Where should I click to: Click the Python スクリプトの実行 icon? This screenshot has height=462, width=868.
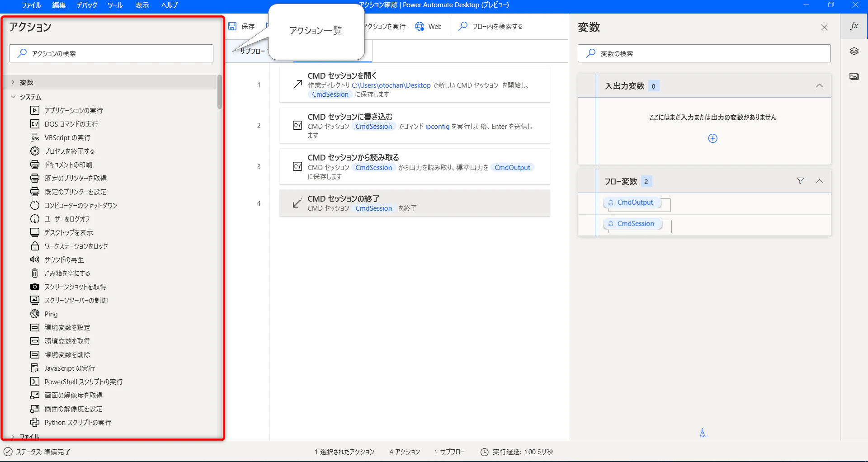[35, 422]
